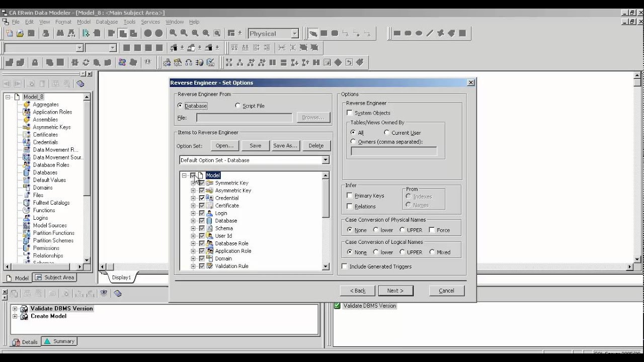Enable Include Generated Triggers
The width and height of the screenshot is (644, 362).
345,266
